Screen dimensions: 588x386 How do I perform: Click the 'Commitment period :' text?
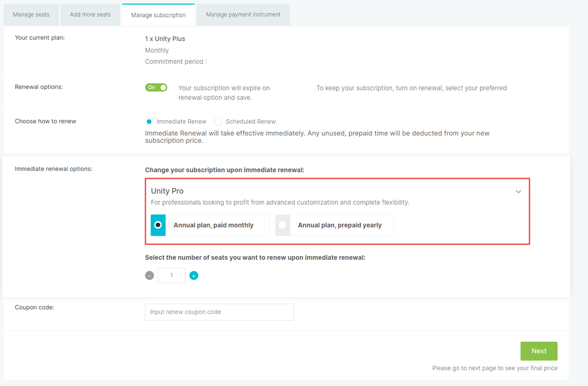(176, 62)
